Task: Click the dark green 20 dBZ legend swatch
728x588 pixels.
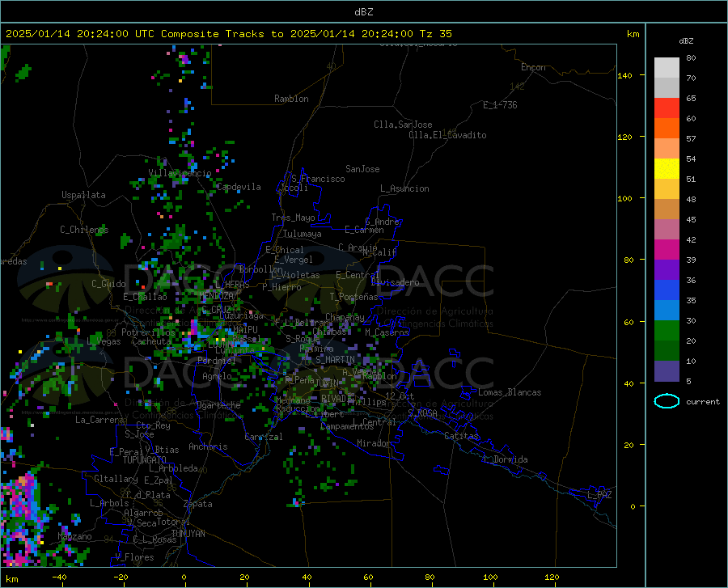Action: [x=667, y=351]
